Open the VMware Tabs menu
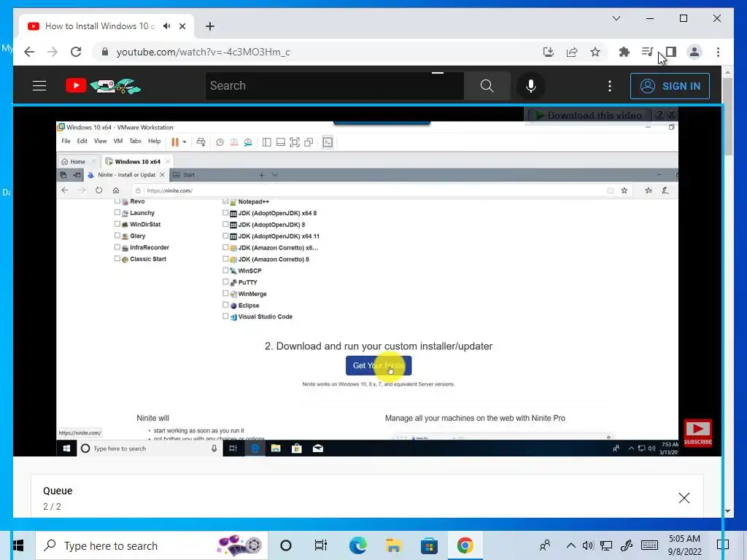Viewport: 747px width, 560px height. (135, 141)
